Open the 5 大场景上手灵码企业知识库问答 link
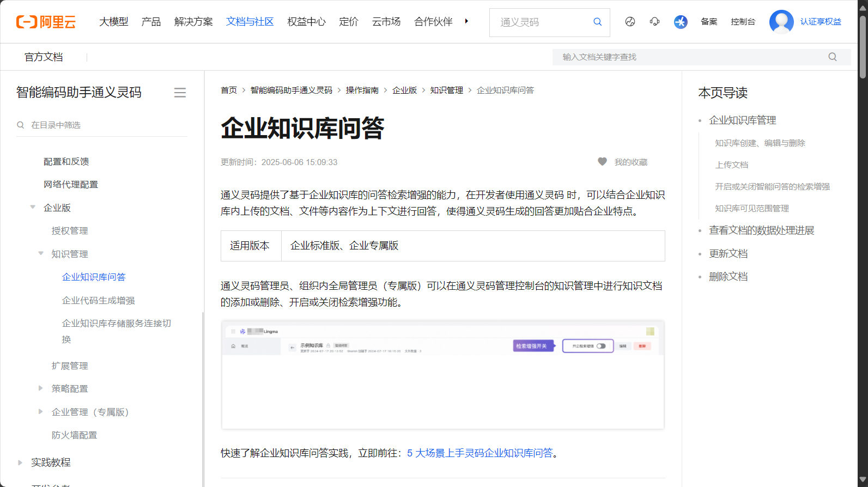The image size is (868, 487). coord(479,453)
